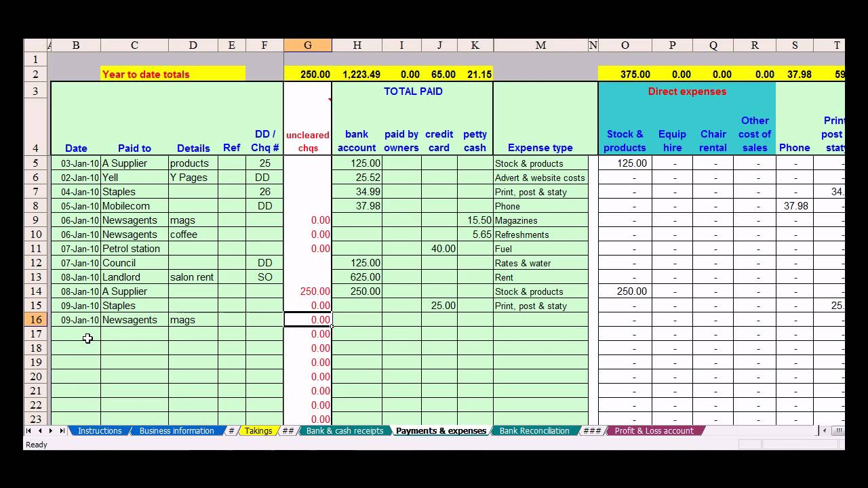Select the Profit & Loss account tab
The width and height of the screenshot is (868, 488).
coord(652,430)
